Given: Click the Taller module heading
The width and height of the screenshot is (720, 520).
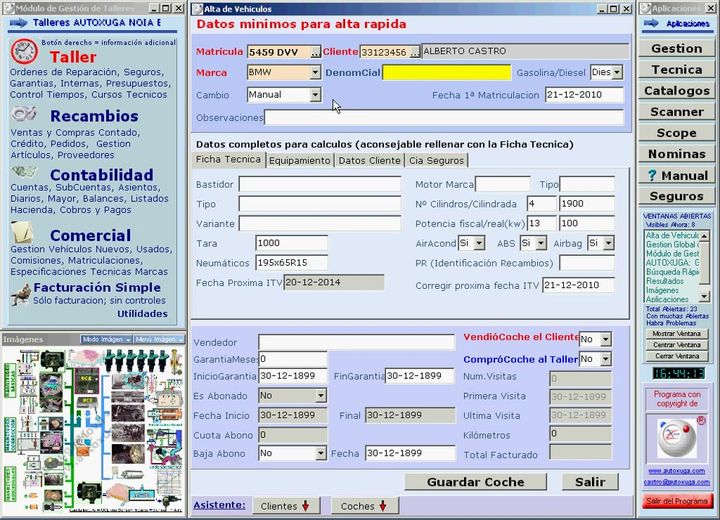Looking at the screenshot, I should (x=73, y=57).
